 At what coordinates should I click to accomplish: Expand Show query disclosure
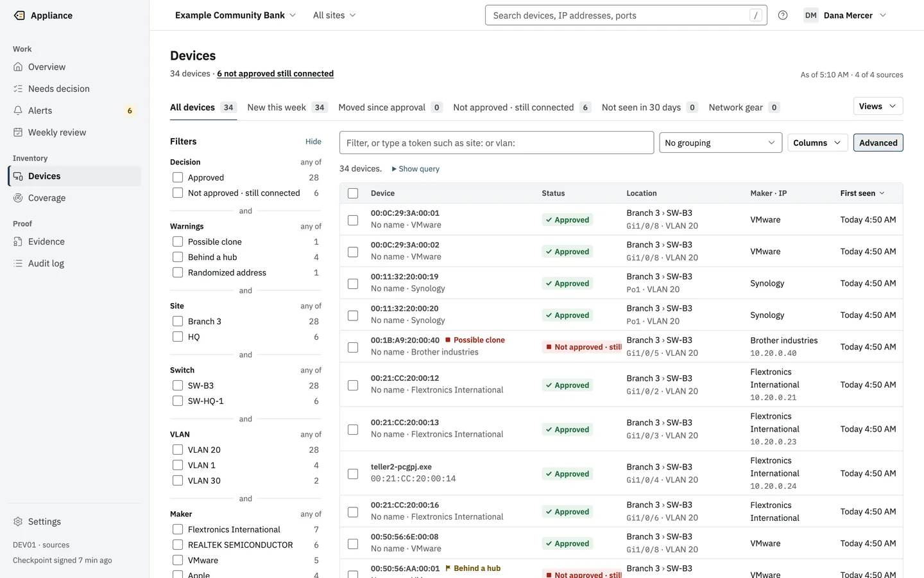(x=416, y=169)
